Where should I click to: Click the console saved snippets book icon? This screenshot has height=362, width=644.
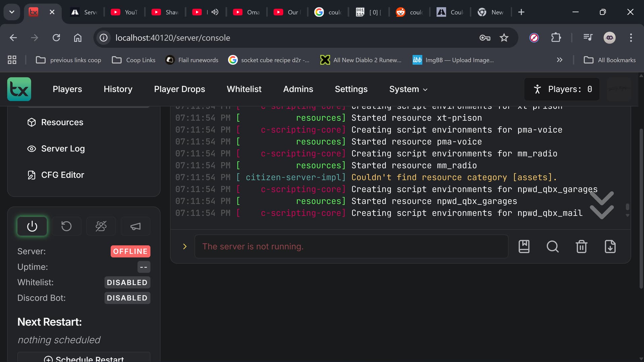click(524, 246)
